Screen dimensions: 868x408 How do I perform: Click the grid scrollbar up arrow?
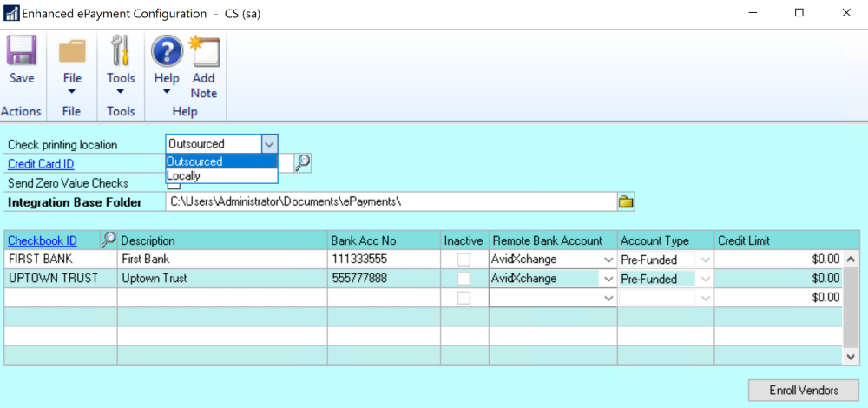tap(852, 257)
